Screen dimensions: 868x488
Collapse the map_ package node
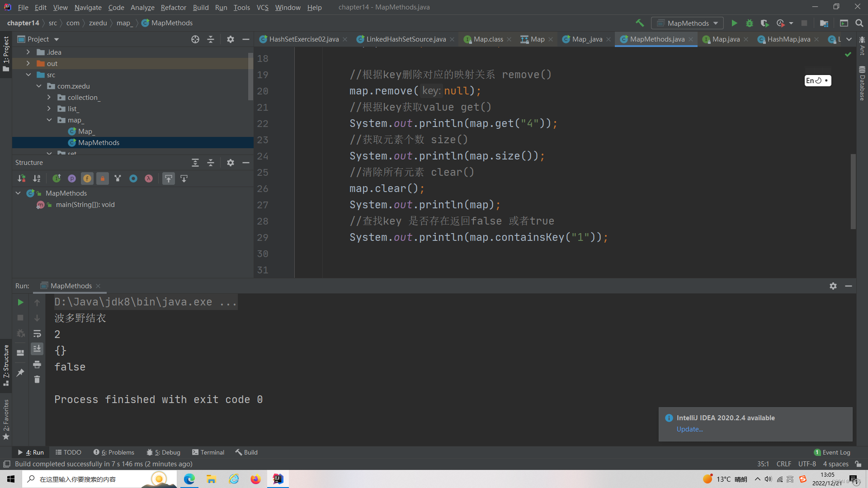(49, 120)
